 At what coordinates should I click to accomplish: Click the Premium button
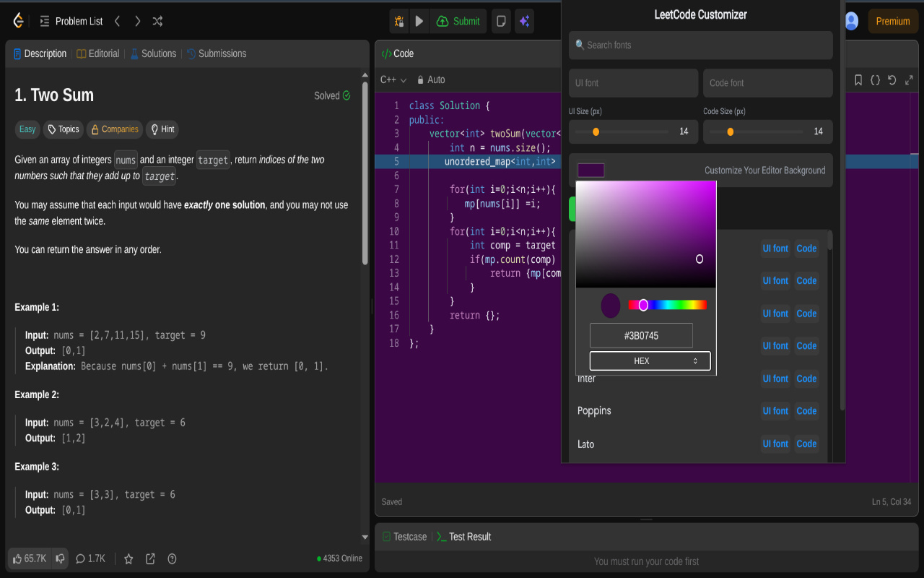(893, 22)
